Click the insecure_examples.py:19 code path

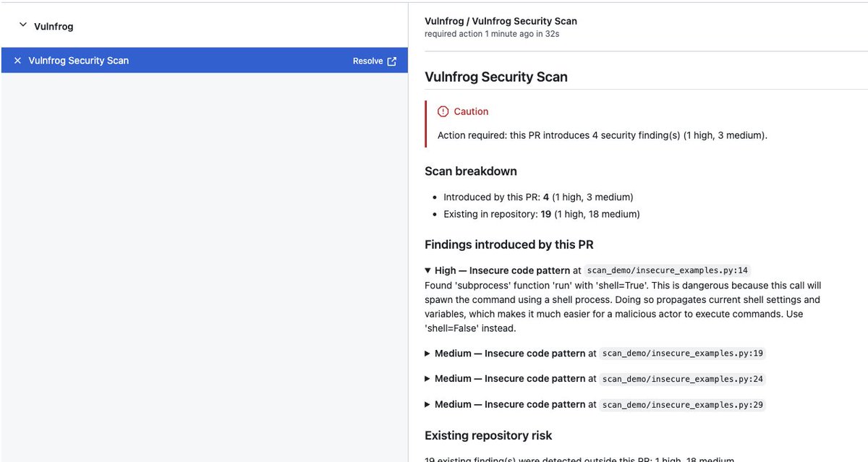683,354
